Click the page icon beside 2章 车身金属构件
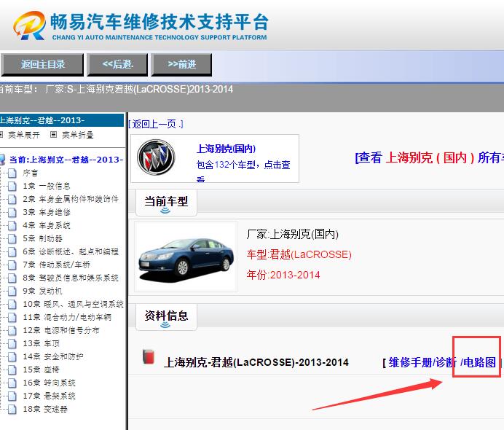Screen dimensions: 504x430 tap(12, 199)
